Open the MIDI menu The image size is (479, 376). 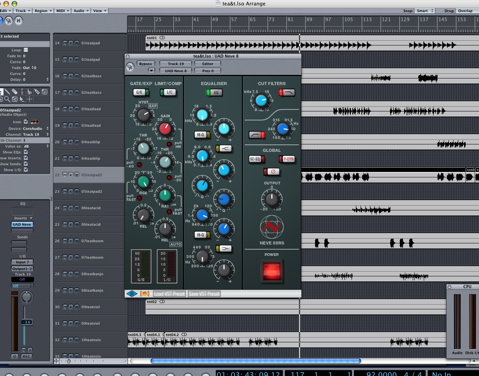pos(62,11)
